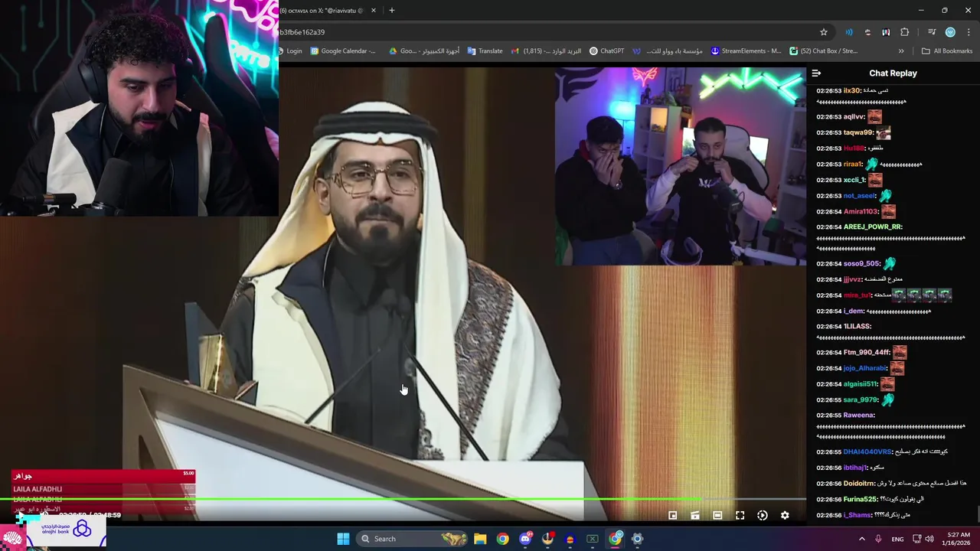Open the ChatGPT bookmark
980x551 pixels.
click(x=606, y=51)
